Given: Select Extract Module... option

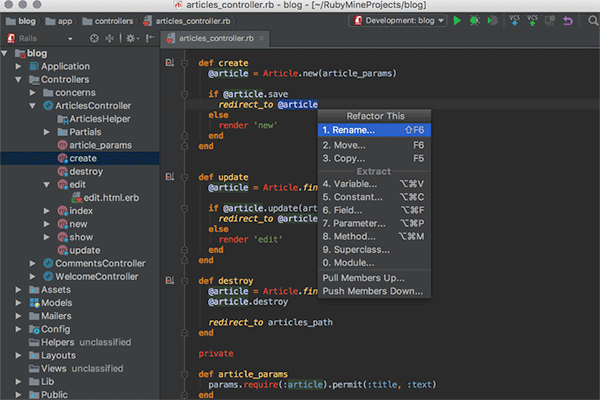Looking at the screenshot, I should click(x=374, y=263).
